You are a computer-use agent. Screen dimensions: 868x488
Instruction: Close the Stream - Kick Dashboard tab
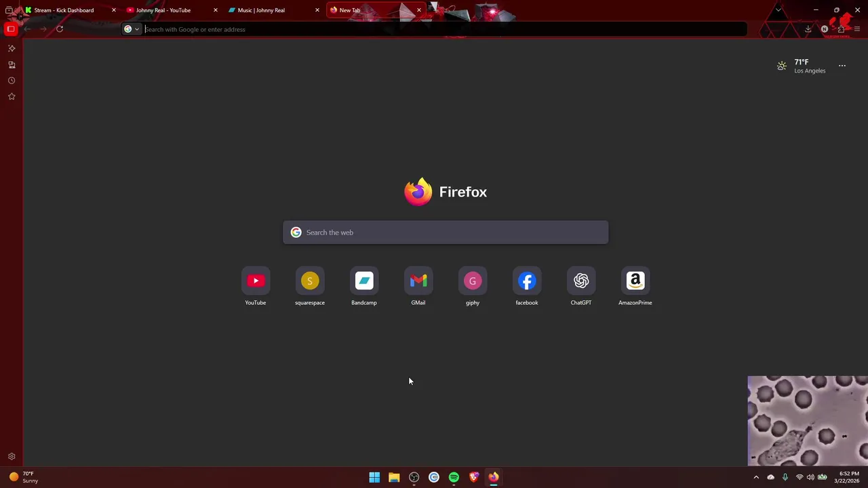(x=114, y=10)
